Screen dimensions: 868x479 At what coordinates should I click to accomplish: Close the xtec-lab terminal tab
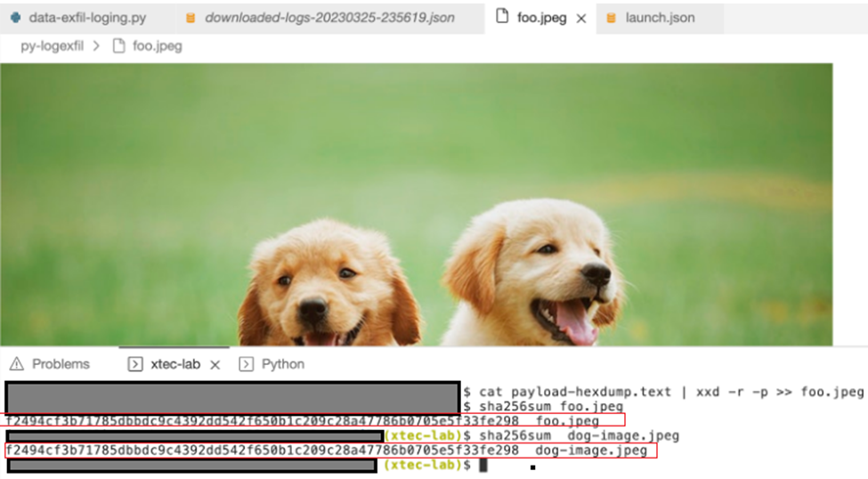215,364
